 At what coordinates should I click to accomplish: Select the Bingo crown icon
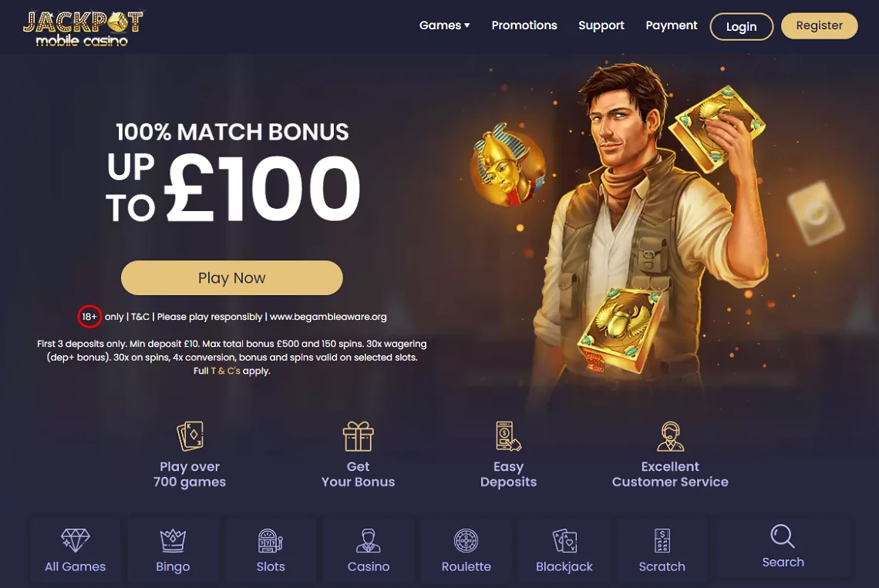point(173,540)
